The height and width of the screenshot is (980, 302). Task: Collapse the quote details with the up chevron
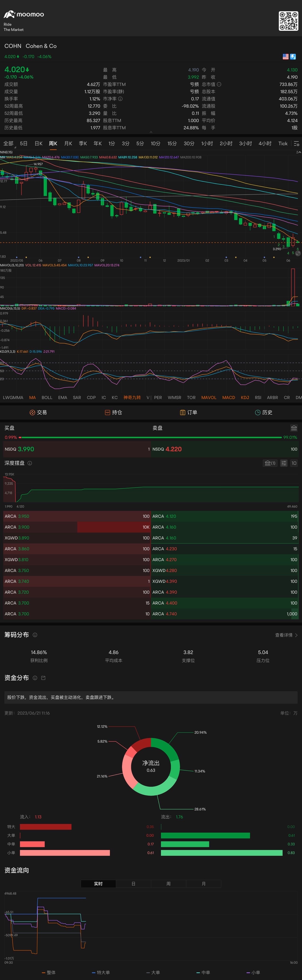click(x=151, y=132)
